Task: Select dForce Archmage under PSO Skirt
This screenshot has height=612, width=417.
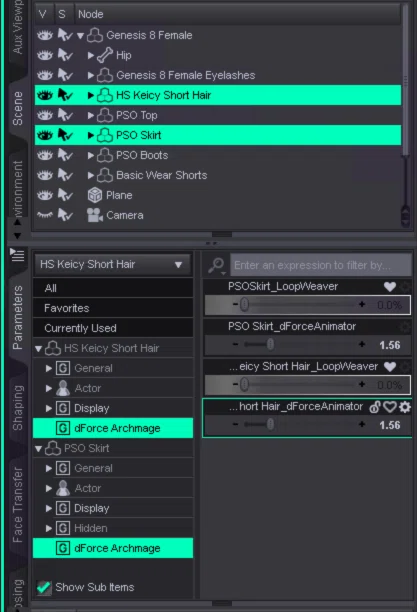Action: pyautogui.click(x=113, y=548)
